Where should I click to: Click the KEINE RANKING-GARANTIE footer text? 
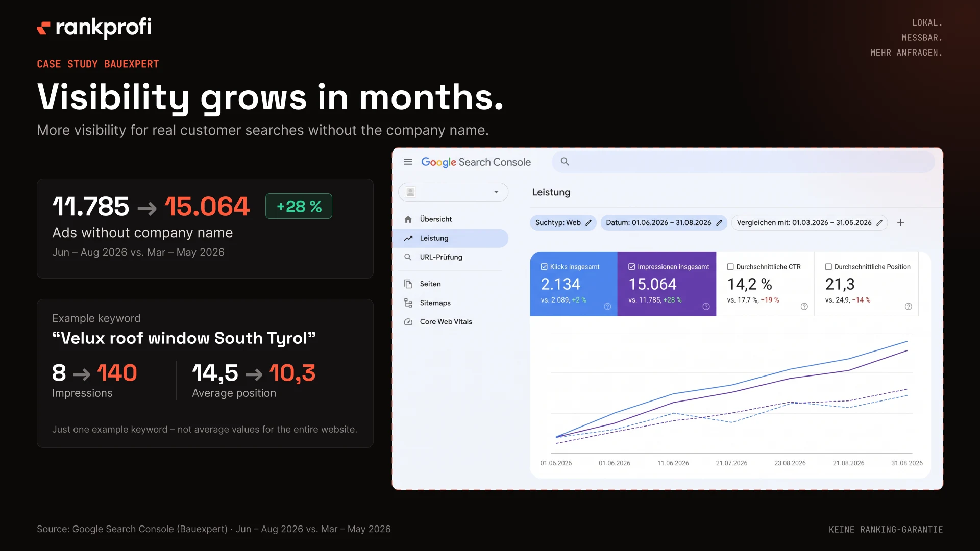click(x=886, y=530)
